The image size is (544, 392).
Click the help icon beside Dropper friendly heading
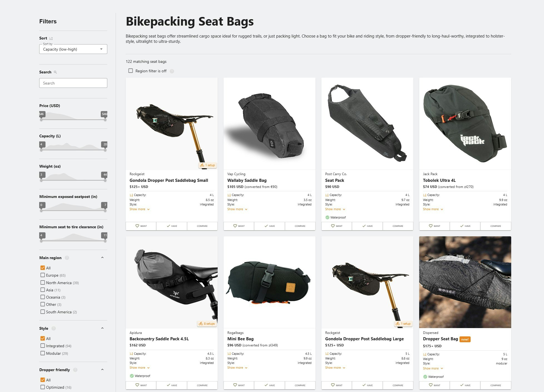click(x=75, y=370)
